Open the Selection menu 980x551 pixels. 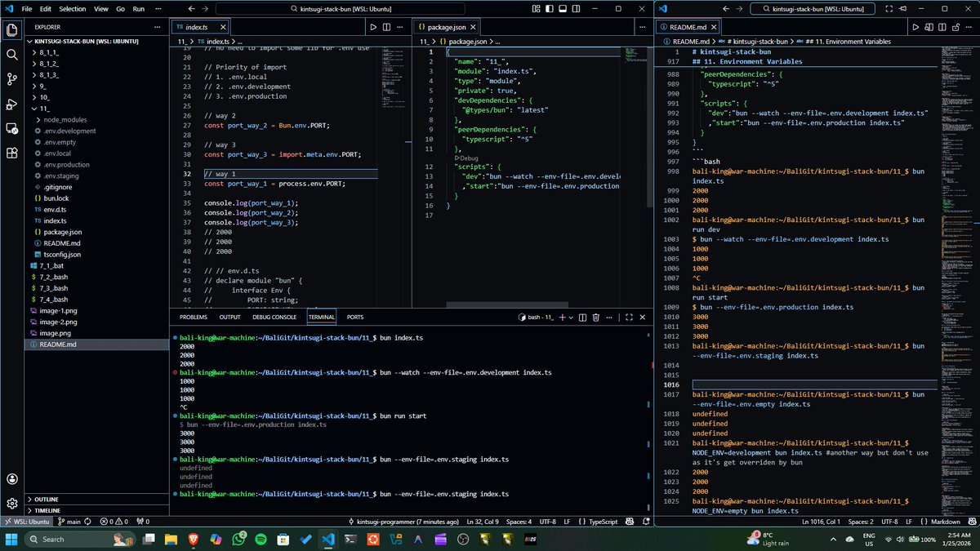72,8
